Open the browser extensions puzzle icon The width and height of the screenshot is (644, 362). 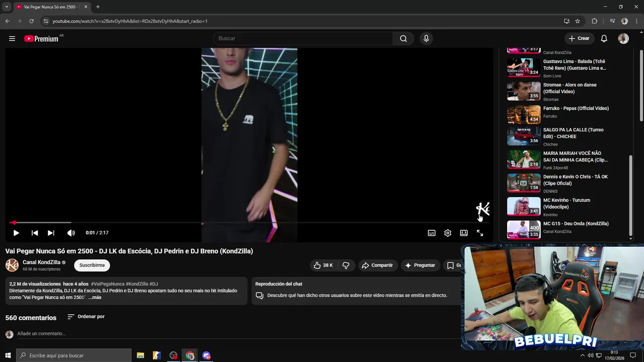(x=594, y=21)
